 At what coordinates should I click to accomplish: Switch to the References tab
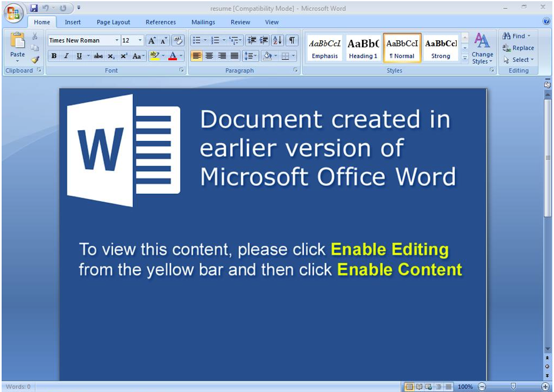point(161,22)
